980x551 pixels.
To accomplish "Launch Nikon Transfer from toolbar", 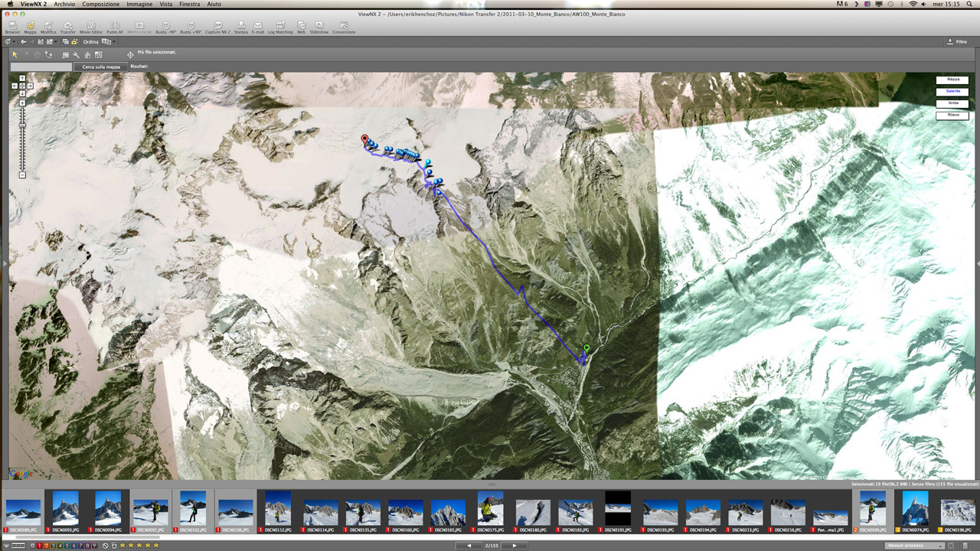I will coord(67,28).
